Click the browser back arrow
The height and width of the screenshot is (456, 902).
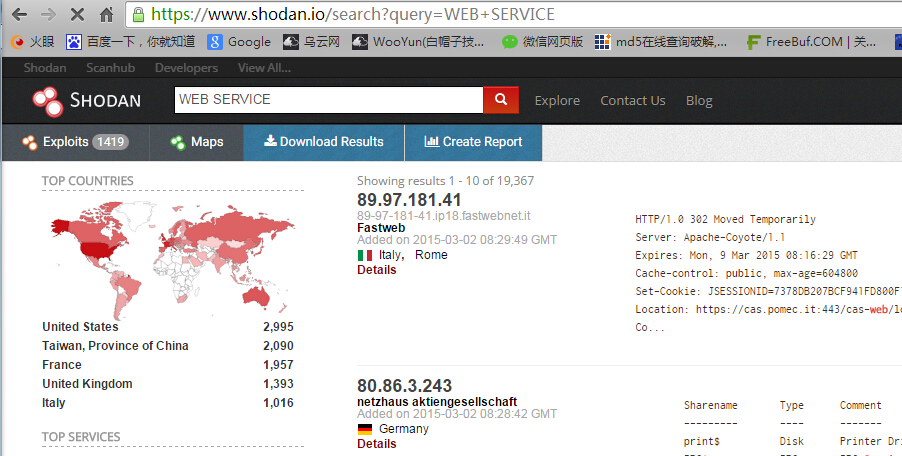tap(20, 15)
